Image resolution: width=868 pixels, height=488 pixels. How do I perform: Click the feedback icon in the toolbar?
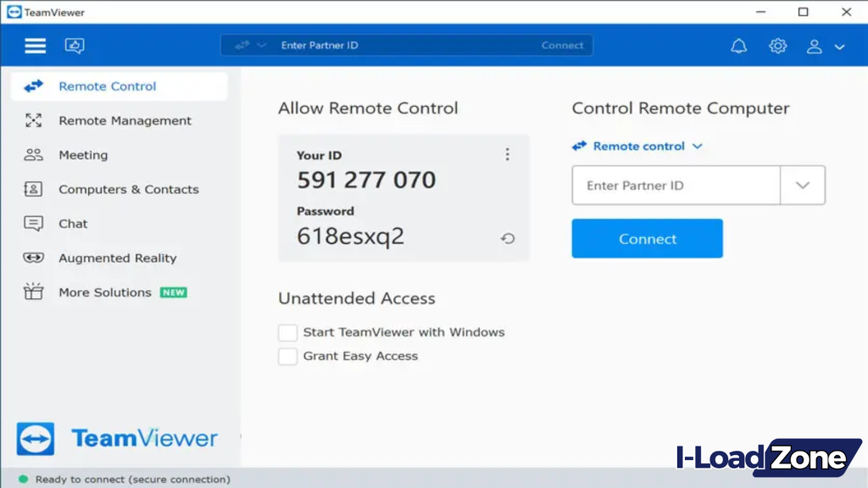[x=75, y=45]
